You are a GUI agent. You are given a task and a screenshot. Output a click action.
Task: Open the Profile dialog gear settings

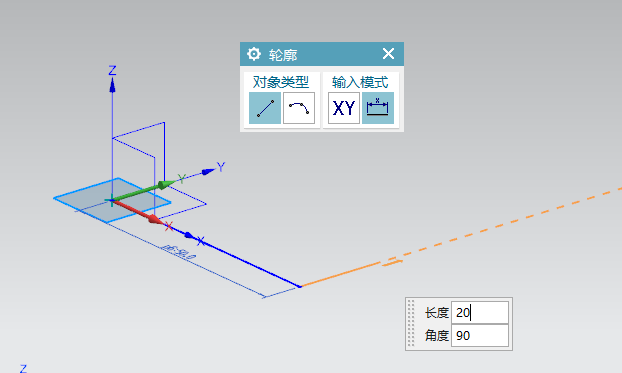click(254, 54)
